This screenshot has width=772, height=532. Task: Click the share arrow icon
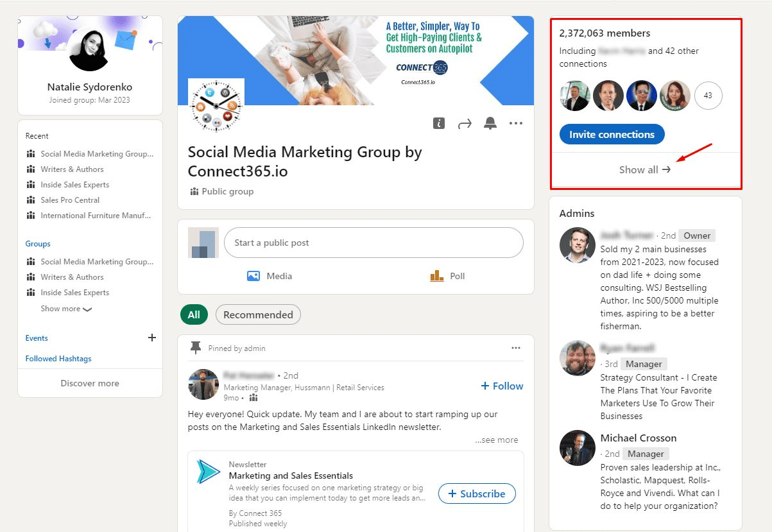(x=465, y=124)
